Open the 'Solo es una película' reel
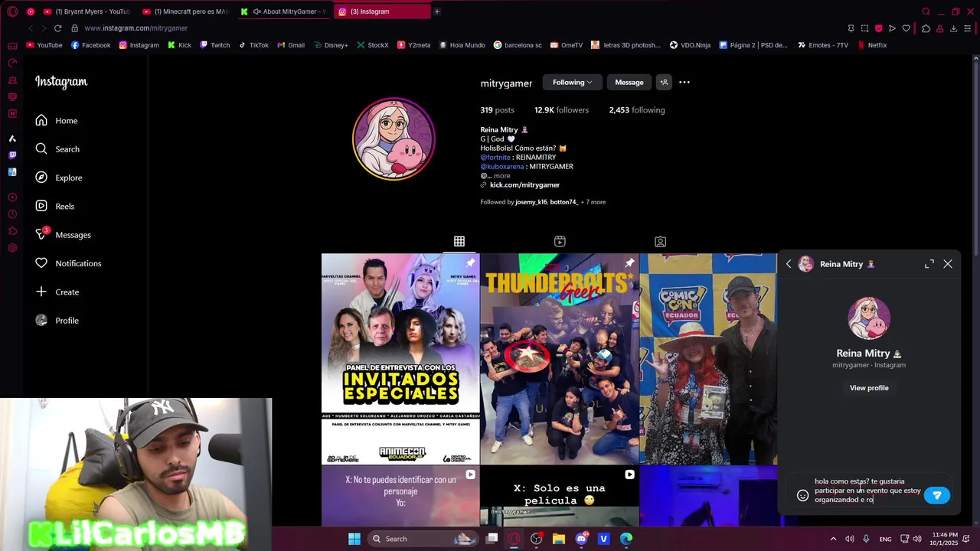Viewport: 980px width, 551px height. pyautogui.click(x=560, y=495)
